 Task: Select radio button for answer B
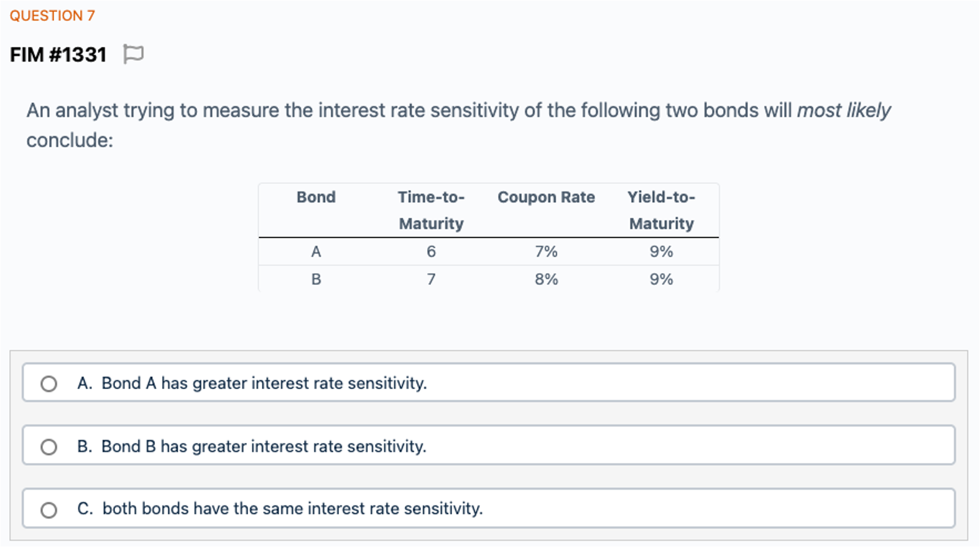(x=49, y=447)
